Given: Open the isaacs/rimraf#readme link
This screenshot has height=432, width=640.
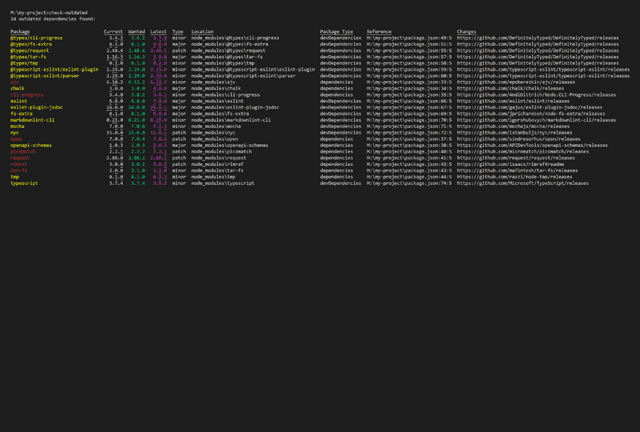Looking at the screenshot, I should point(511,164).
